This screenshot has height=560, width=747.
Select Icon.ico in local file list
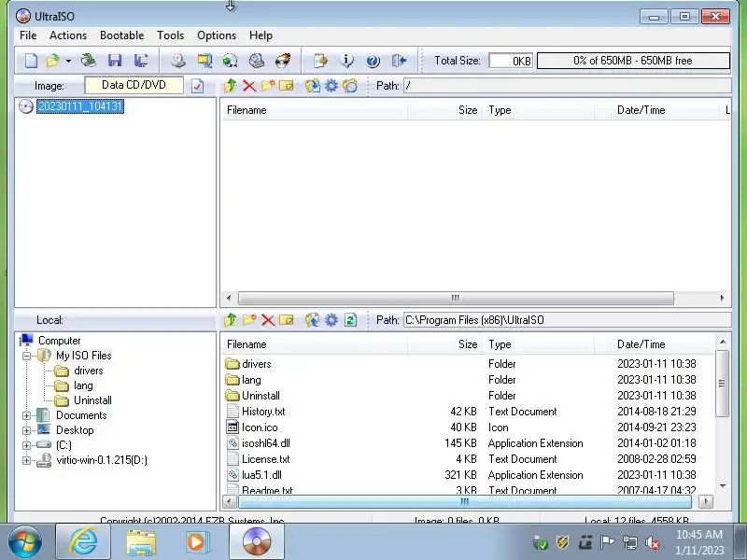click(x=260, y=427)
